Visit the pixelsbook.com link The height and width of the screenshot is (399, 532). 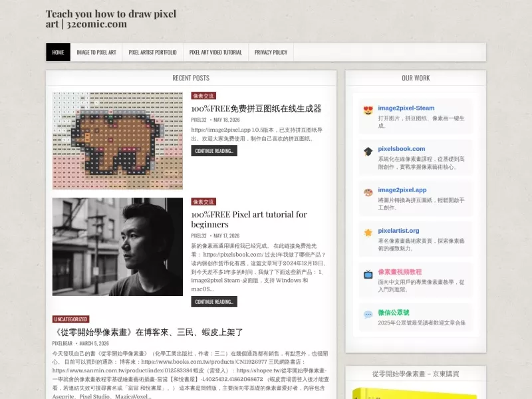tap(402, 148)
